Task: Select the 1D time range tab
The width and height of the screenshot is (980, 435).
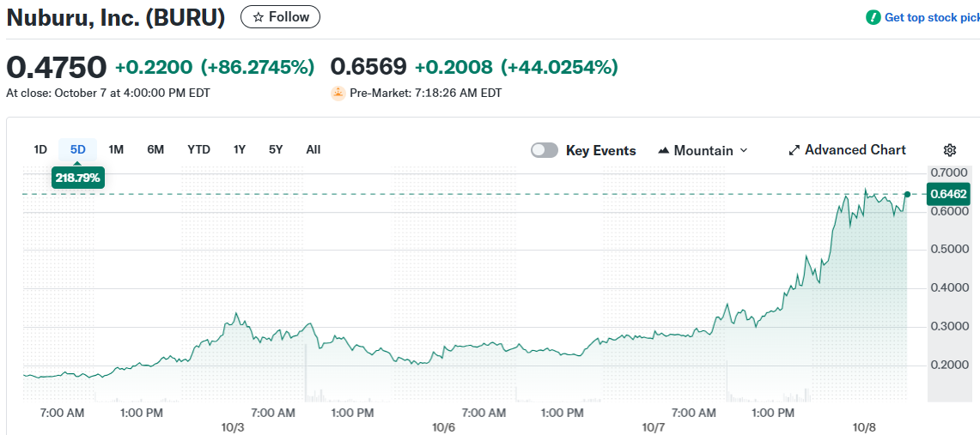Action: click(40, 149)
